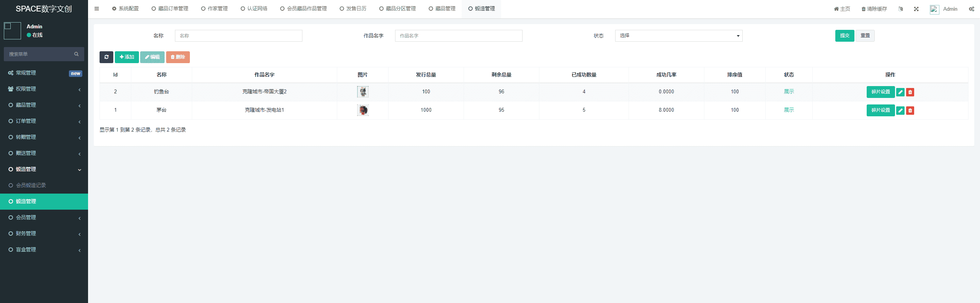Click the refresh table button

(106, 57)
